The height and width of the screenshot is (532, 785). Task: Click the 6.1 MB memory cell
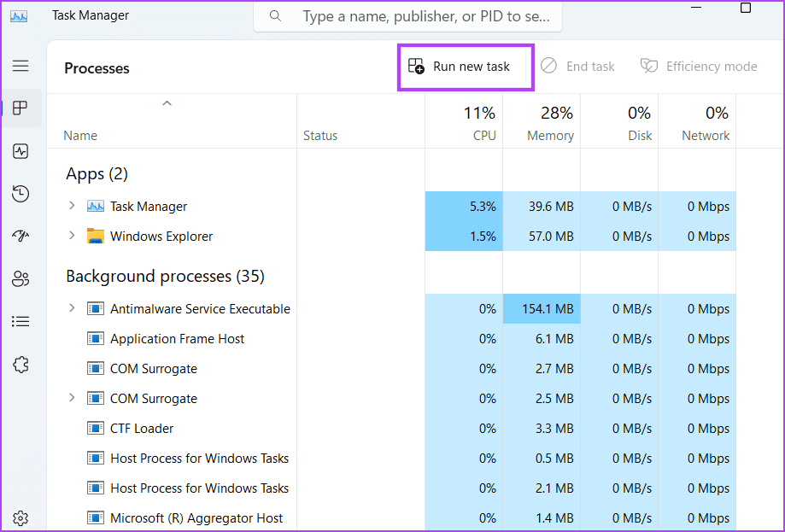(542, 339)
